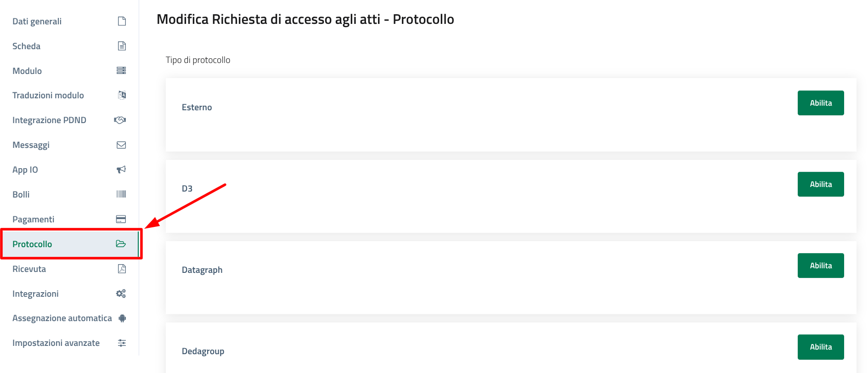The image size is (868, 373).
Task: Click the Bolli barcode icon
Action: 121,194
